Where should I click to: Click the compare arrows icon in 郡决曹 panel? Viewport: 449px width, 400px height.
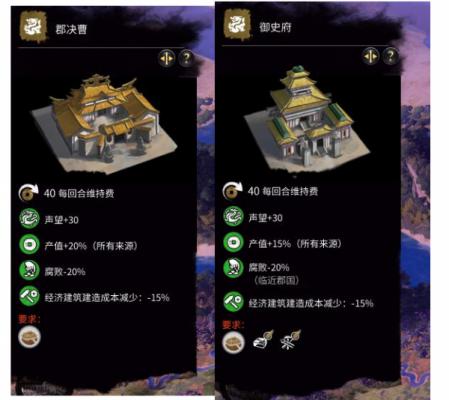(x=166, y=58)
